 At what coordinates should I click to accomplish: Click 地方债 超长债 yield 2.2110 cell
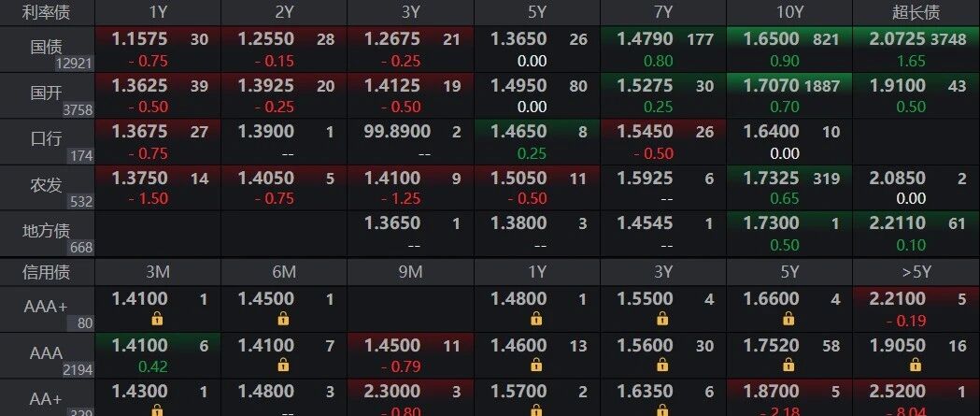tap(916, 233)
